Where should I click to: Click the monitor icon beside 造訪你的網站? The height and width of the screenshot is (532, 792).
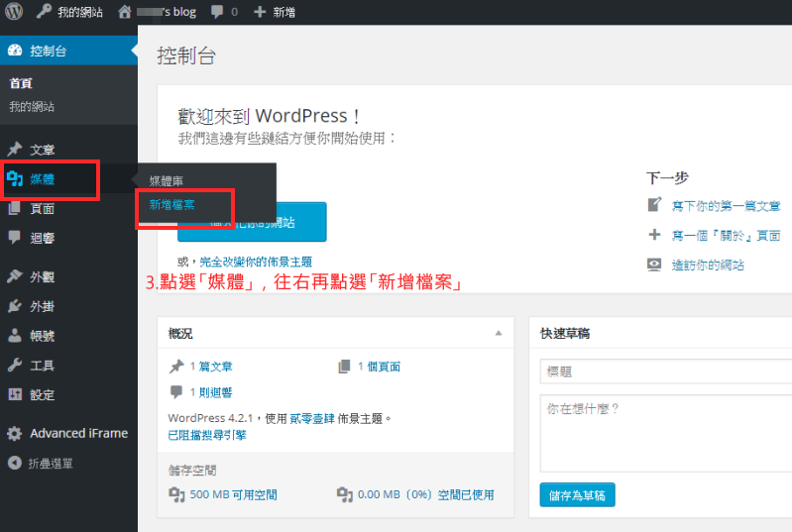(x=654, y=264)
